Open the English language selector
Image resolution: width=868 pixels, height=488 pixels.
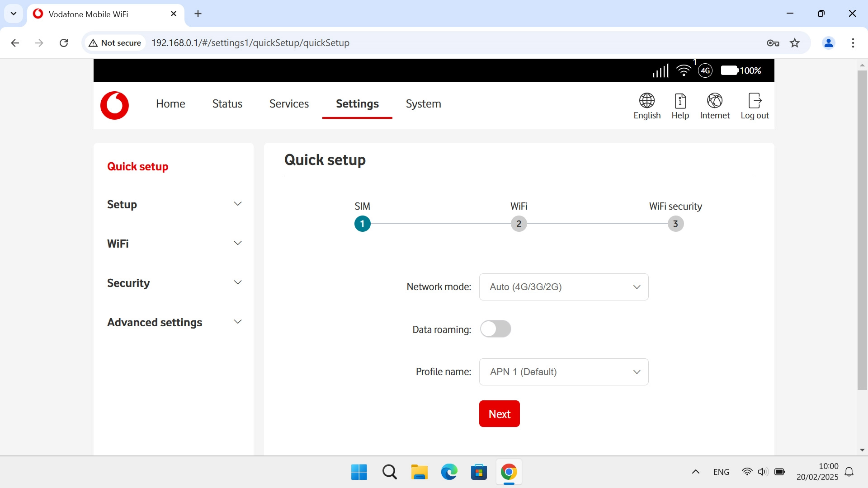646,106
